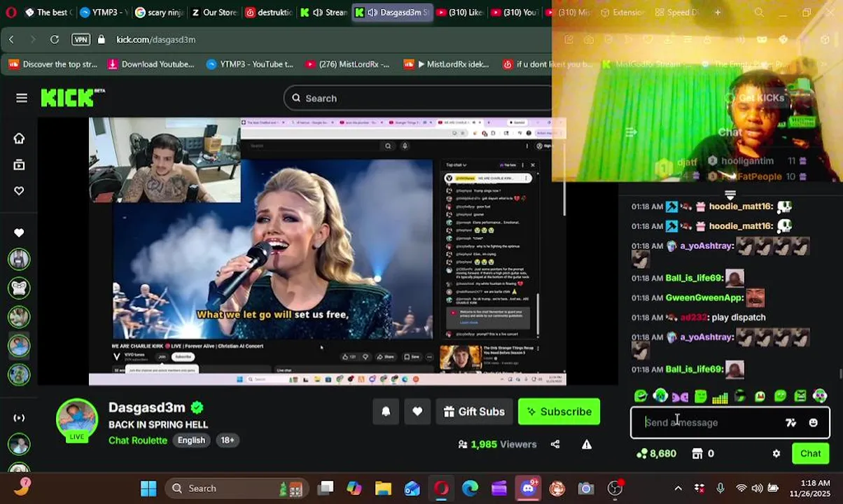Open chat settings gear
The width and height of the screenshot is (843, 504).
click(x=776, y=454)
